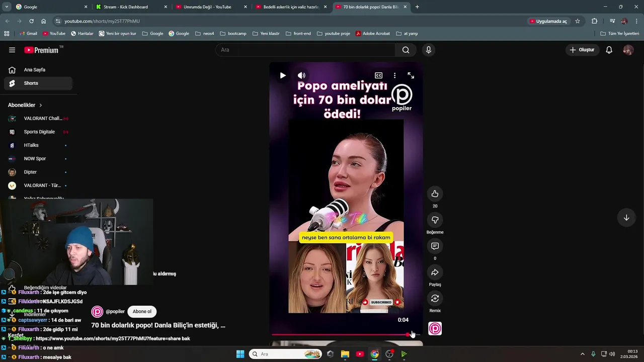
Task: Switch to Bedelli askerlik tab
Action: click(291, 7)
